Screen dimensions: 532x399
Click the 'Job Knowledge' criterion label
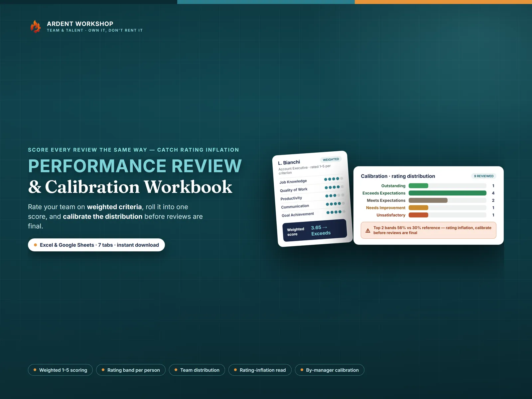coord(293,182)
